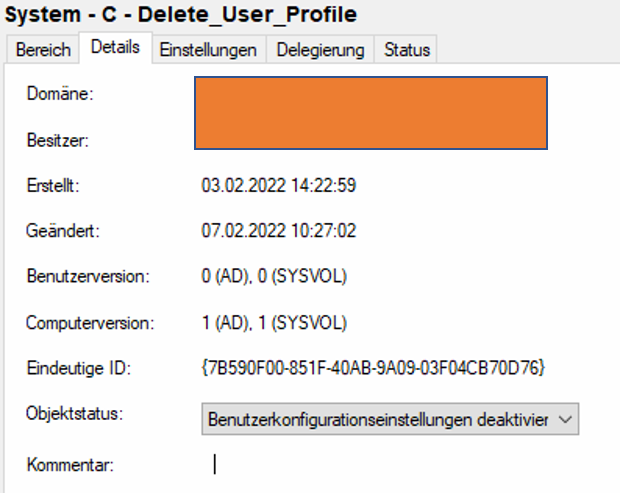Click the Eindeutige ID label
Screen dimensions: 620x493
pos(79,368)
